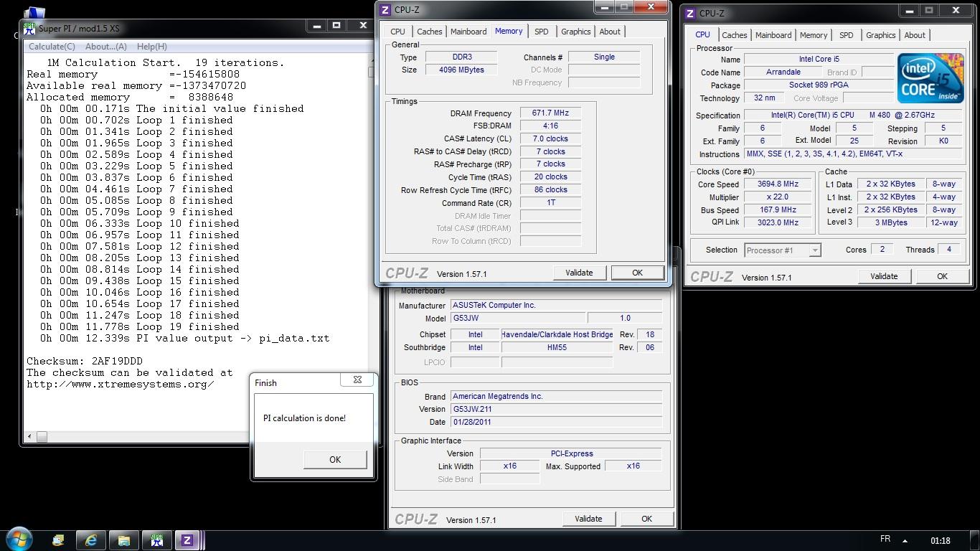This screenshot has width=980, height=551.
Task: Switch to Mainboard tab in Memory window
Action: (468, 32)
